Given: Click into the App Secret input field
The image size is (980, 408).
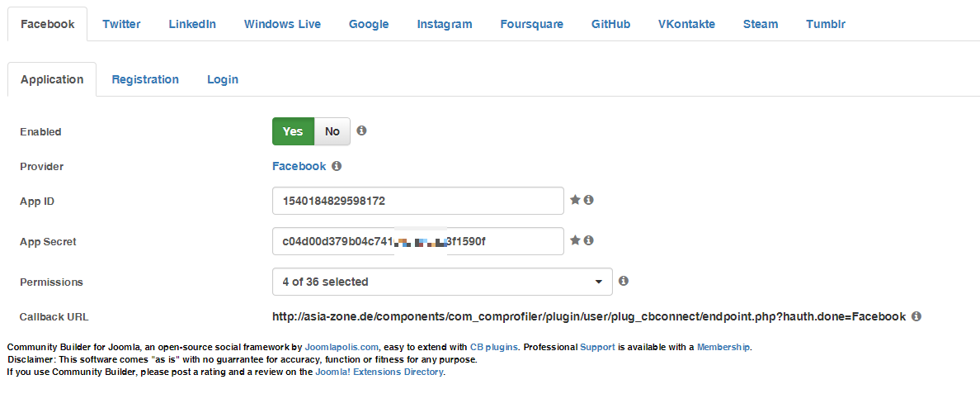Looking at the screenshot, I should (x=418, y=241).
